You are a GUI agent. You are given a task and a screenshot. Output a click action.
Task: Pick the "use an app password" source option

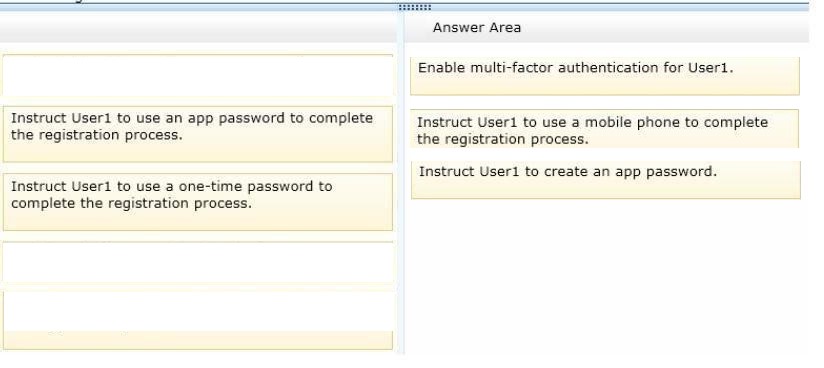(x=198, y=134)
